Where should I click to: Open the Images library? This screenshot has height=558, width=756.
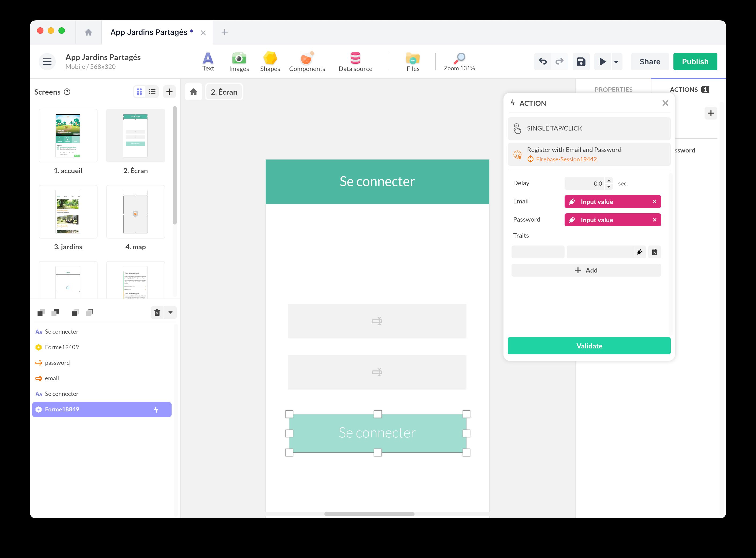pos(239,61)
